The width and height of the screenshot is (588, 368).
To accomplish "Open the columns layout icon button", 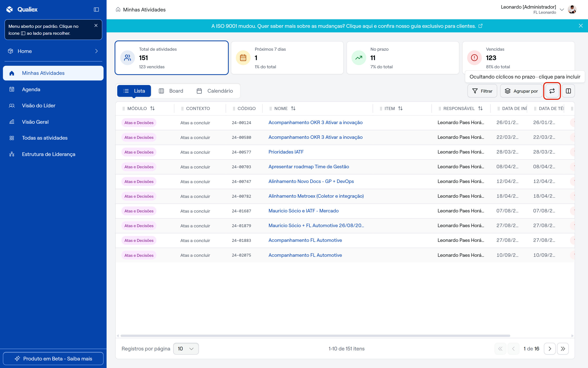I will [568, 91].
